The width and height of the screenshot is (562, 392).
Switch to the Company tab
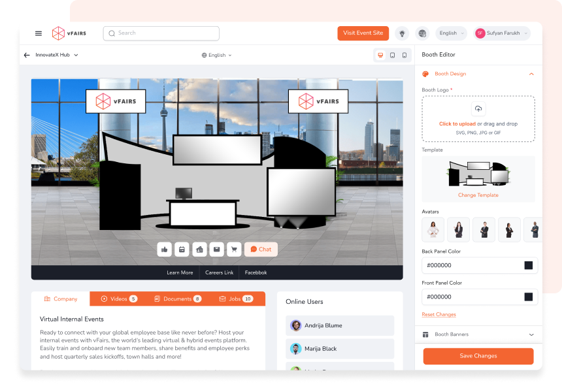[61, 299]
